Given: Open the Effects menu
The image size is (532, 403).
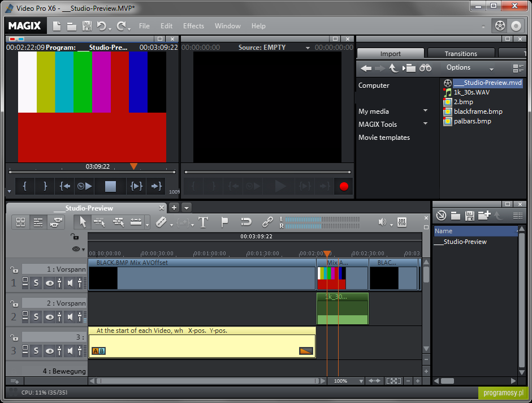Looking at the screenshot, I should (x=193, y=26).
